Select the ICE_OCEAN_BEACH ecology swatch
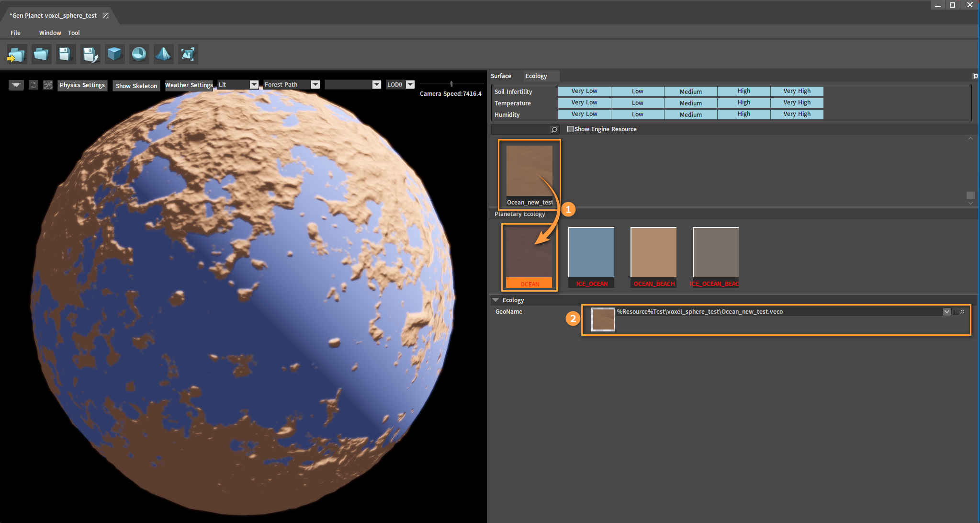The image size is (980, 523). tap(716, 257)
